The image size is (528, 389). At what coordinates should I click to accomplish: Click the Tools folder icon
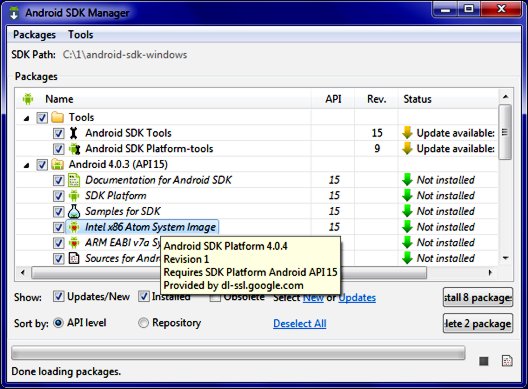(58, 117)
